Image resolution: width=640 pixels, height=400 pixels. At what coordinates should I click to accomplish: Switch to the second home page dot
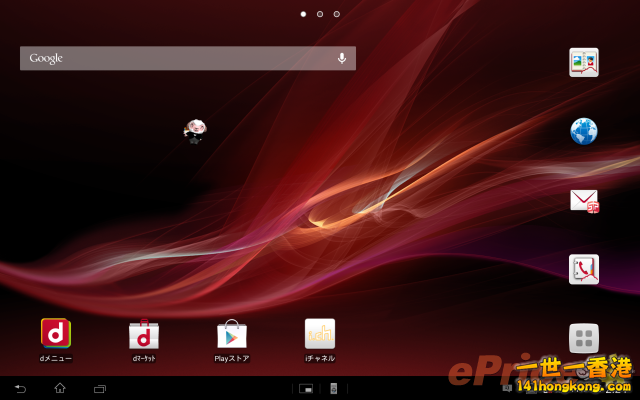click(320, 14)
